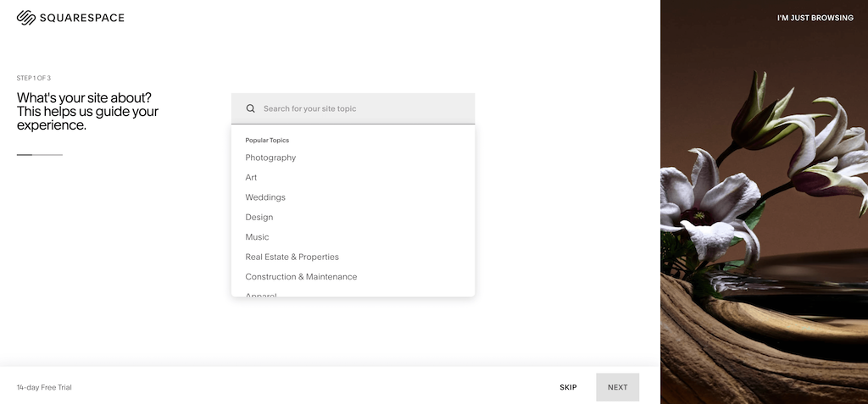Open the I'm Just Browsing link
The width and height of the screenshot is (868, 404).
pyautogui.click(x=815, y=18)
